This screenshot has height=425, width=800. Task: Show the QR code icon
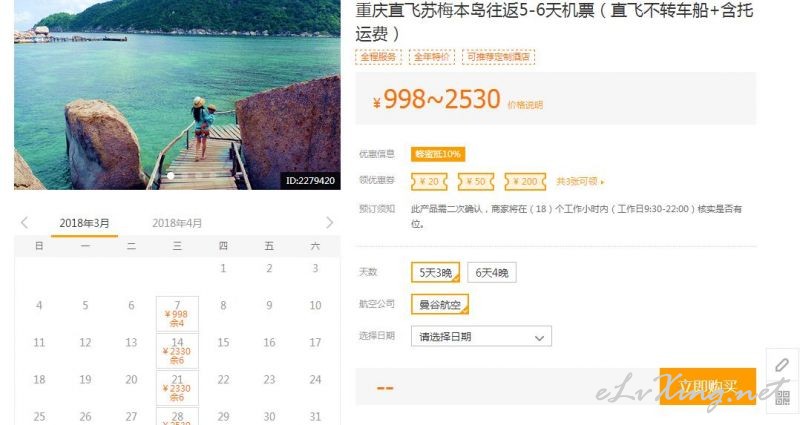pyautogui.click(x=782, y=397)
